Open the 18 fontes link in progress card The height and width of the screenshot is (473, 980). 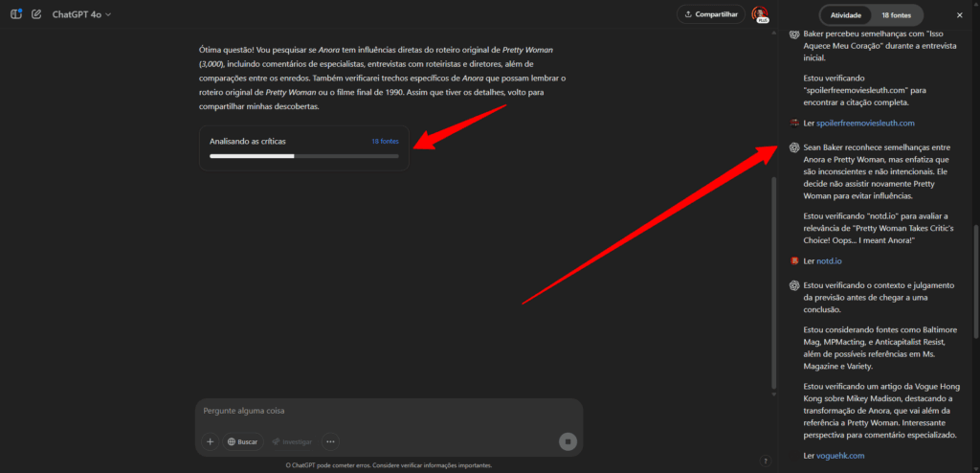coord(385,142)
